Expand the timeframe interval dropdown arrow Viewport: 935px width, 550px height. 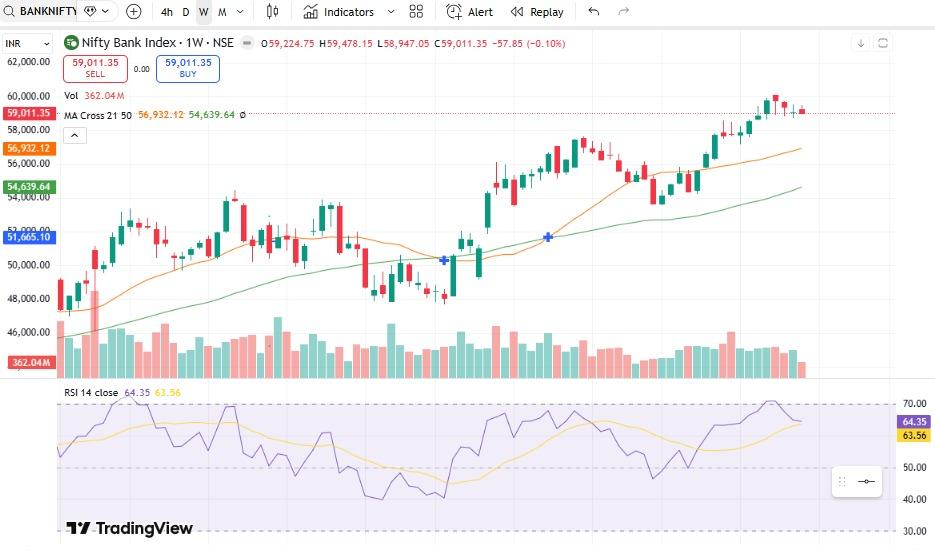coord(240,12)
